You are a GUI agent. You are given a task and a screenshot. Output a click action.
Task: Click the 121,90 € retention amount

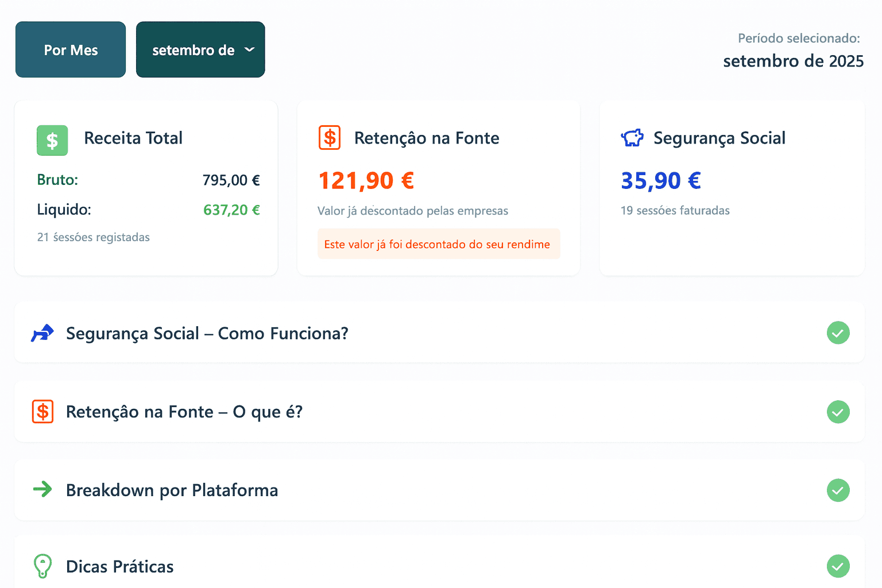[x=366, y=181]
